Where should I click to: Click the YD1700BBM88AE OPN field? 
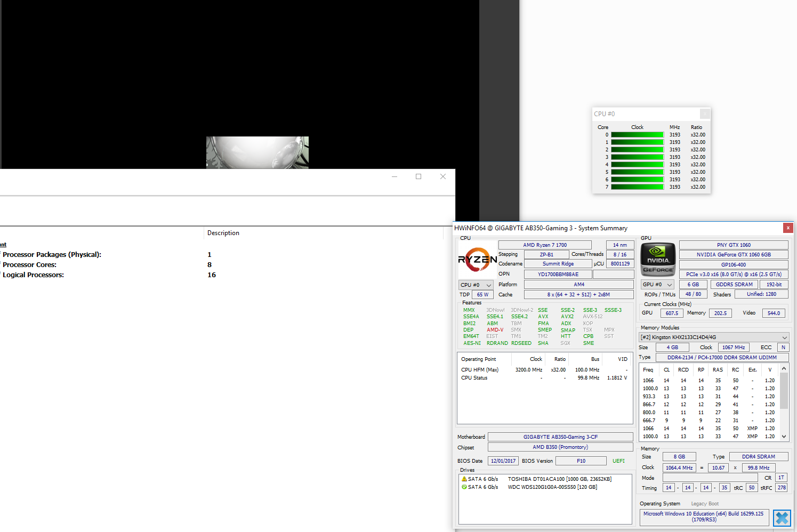[558, 275]
